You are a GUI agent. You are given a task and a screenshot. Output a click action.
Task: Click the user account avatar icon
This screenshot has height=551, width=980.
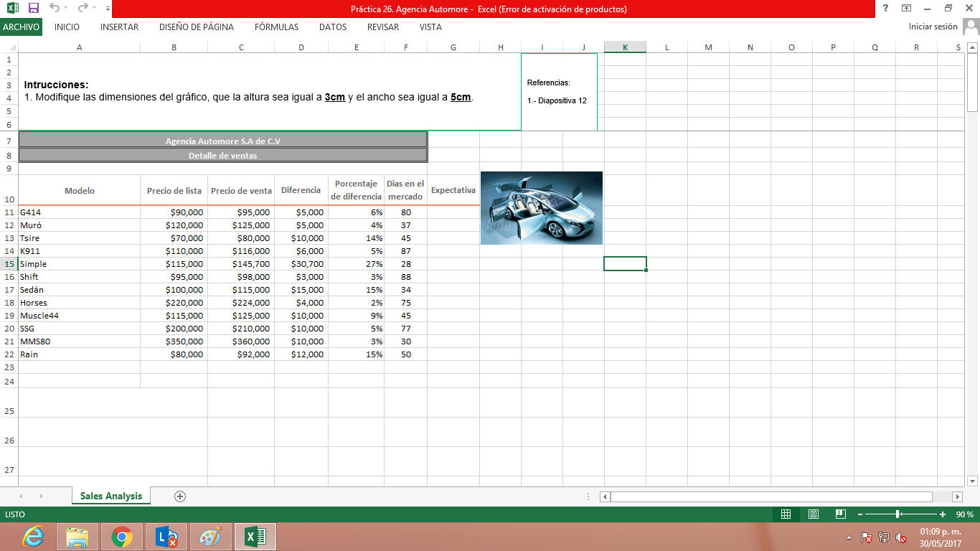point(971,27)
